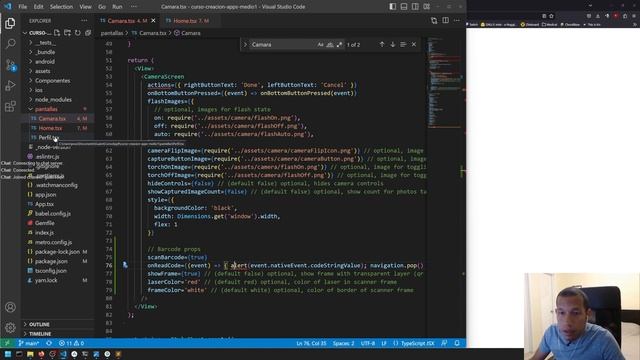Image resolution: width=640 pixels, height=360 pixels.
Task: Split the editor to the right
Action: (x=445, y=20)
